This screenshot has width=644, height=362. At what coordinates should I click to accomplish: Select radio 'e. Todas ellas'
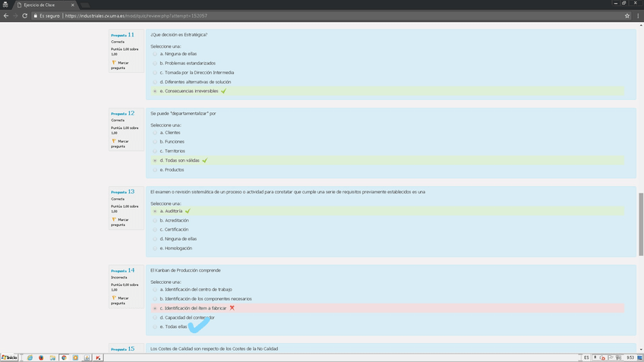(155, 326)
